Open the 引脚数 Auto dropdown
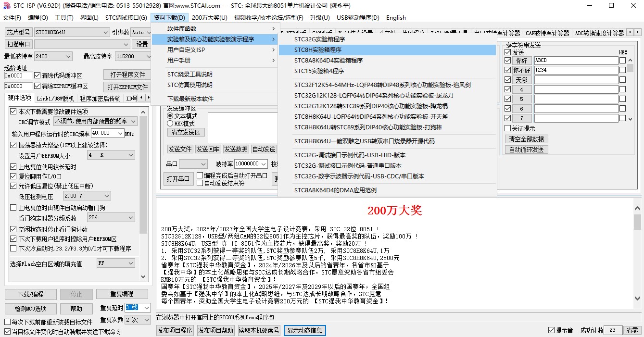 point(140,32)
